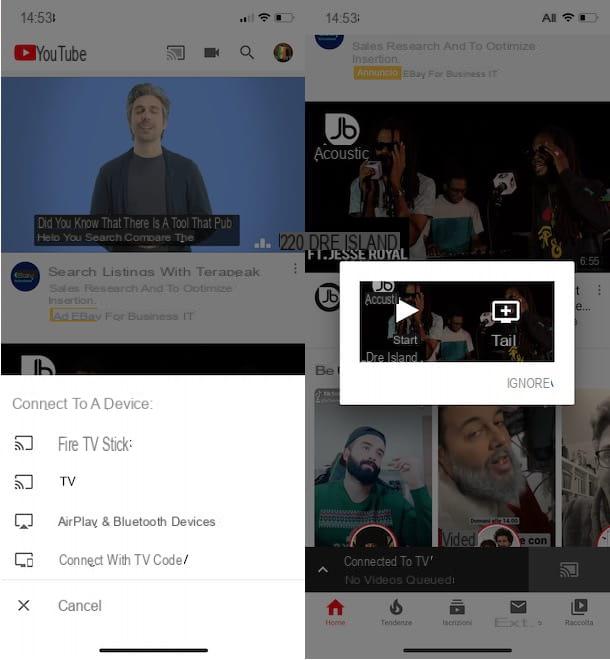Cancel the Connect To A Device sheet
The width and height of the screenshot is (610, 660).
click(x=152, y=606)
